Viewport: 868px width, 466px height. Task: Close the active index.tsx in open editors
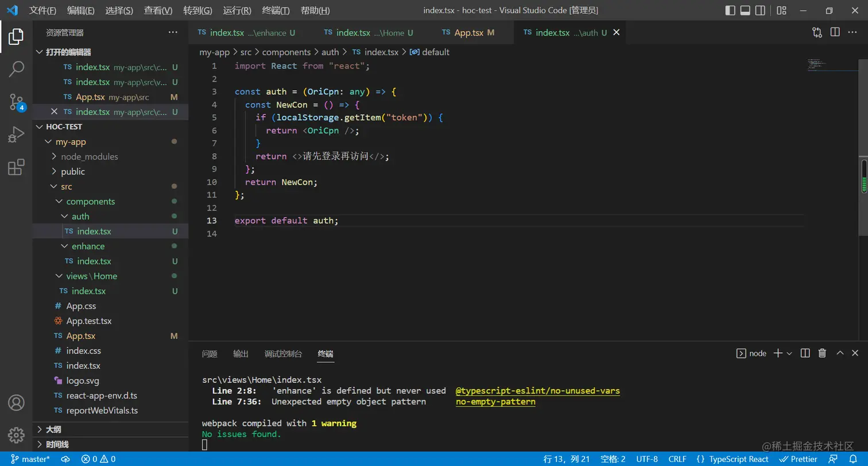click(55, 111)
